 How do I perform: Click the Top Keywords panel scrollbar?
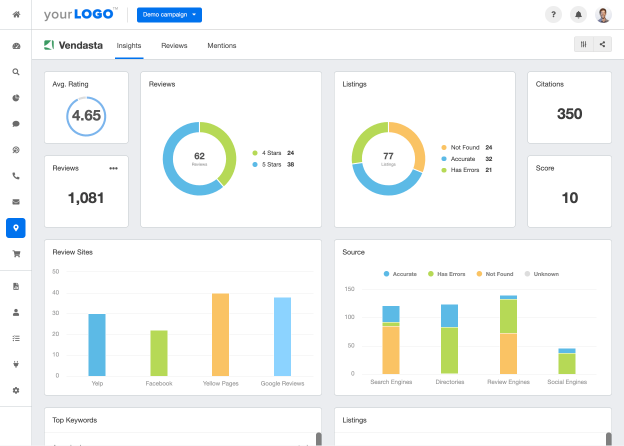pos(319,439)
